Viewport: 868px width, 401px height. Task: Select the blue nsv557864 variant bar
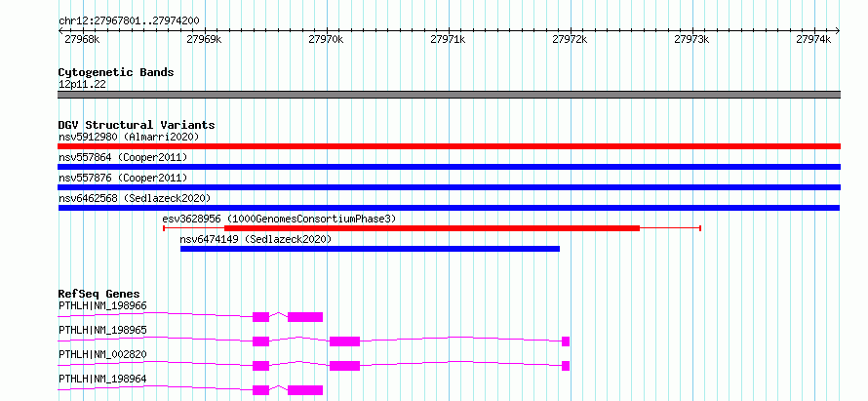coord(449,167)
